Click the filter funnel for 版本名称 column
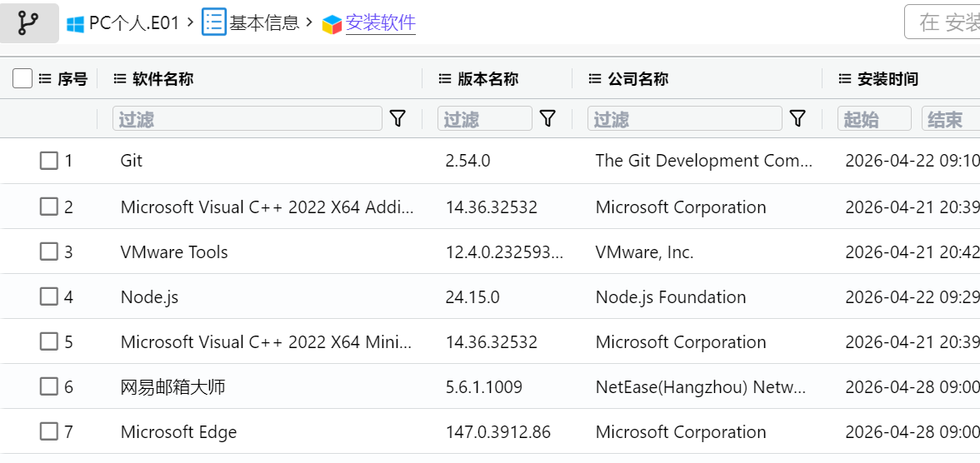Viewport: 980px width, 463px height. click(x=547, y=118)
